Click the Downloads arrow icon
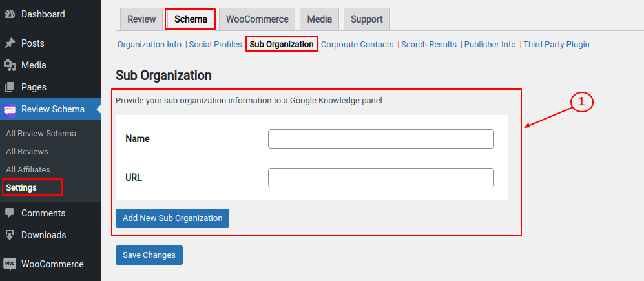The height and width of the screenshot is (281, 644). [x=10, y=235]
